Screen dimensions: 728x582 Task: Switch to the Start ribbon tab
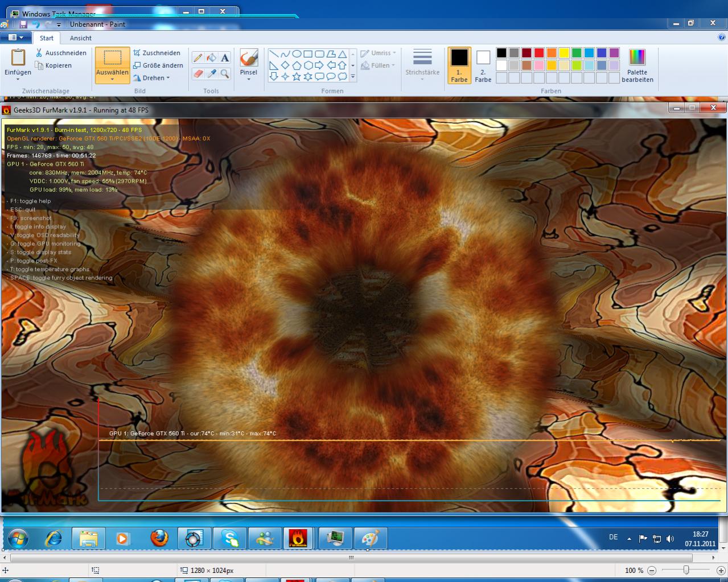click(x=47, y=38)
